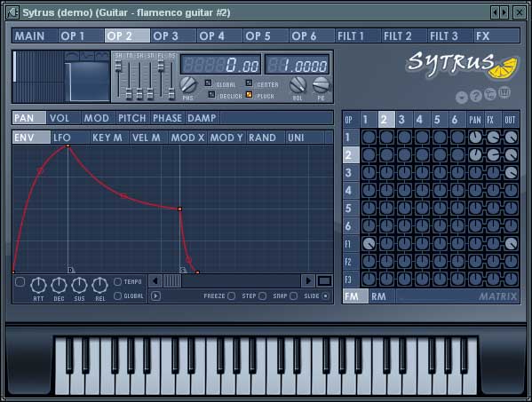The image size is (532, 402).
Task: Click the PE knob
Action: (321, 84)
